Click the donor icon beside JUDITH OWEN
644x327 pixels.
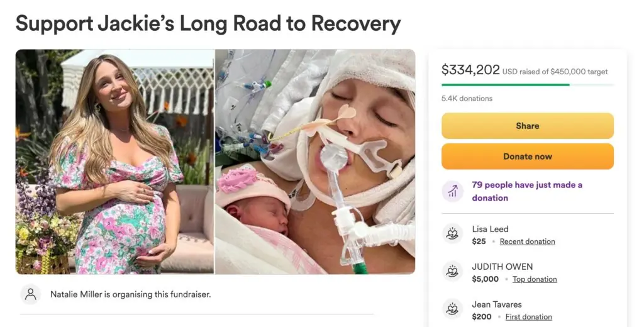click(x=452, y=272)
